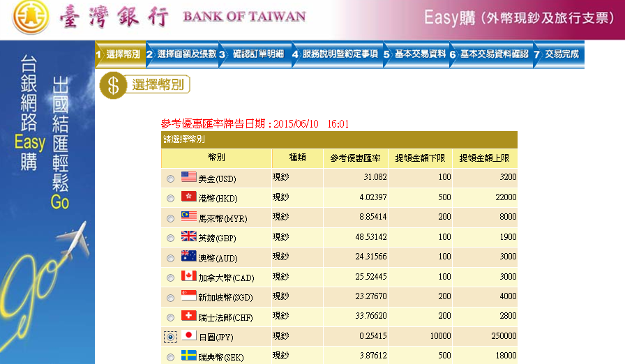Click the Bank of Taiwan logo emblem
Image resolution: width=625 pixels, height=364 pixels.
point(31,17)
